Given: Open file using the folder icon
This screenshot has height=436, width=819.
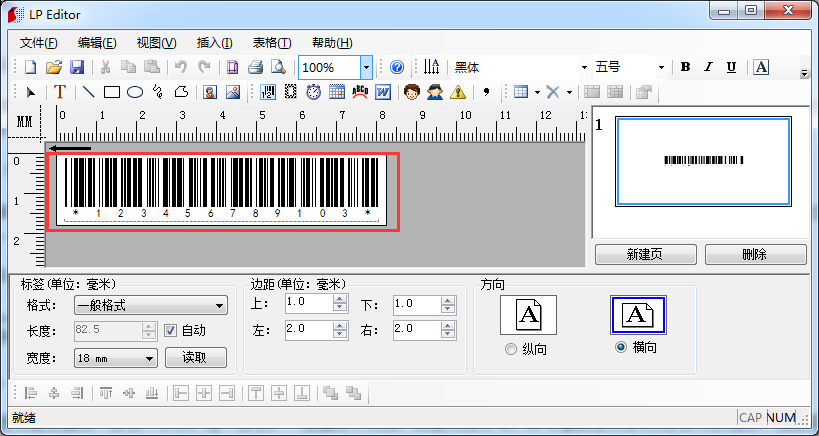Looking at the screenshot, I should (54, 67).
